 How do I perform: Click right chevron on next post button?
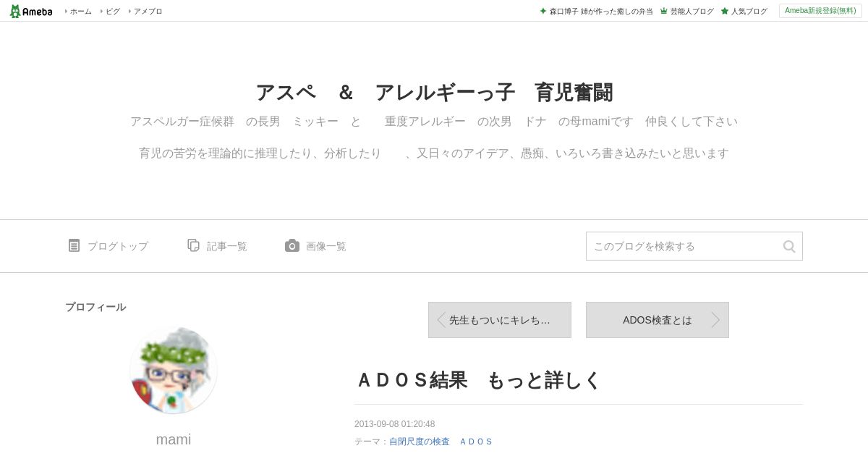tap(715, 320)
